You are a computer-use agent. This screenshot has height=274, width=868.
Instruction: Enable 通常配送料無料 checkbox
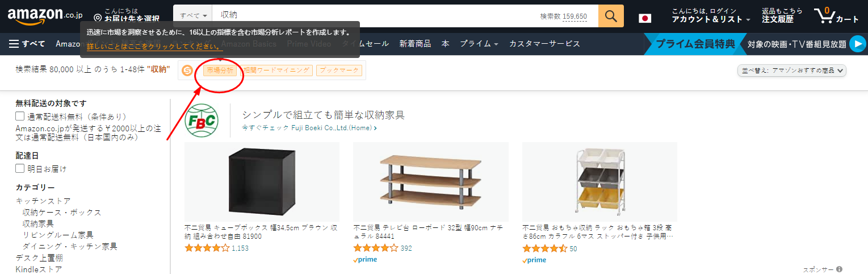[x=20, y=116]
